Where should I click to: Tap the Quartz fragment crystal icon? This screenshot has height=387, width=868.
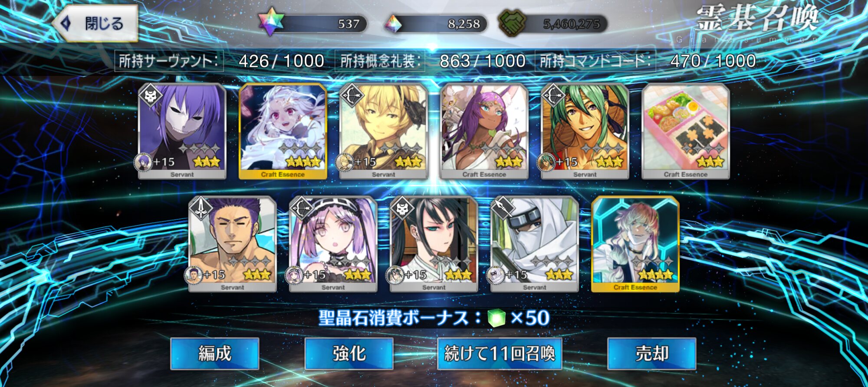click(394, 23)
